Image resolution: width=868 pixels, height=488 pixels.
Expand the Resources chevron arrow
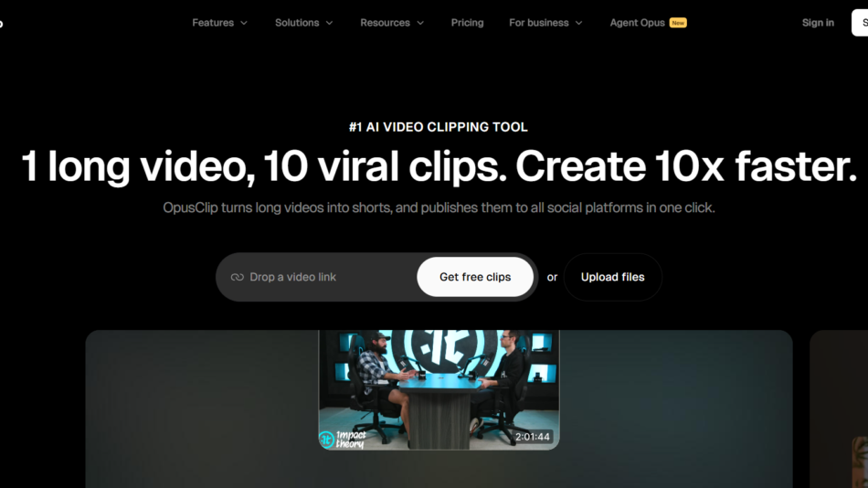420,23
